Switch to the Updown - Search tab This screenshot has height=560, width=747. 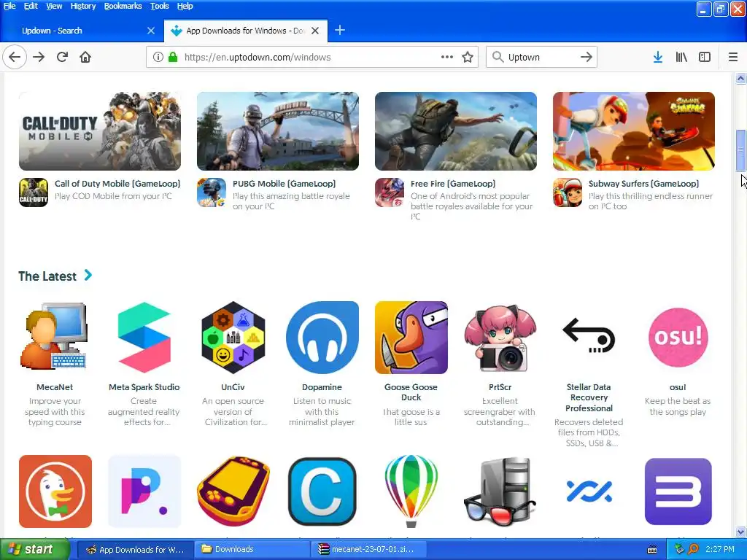pos(81,31)
